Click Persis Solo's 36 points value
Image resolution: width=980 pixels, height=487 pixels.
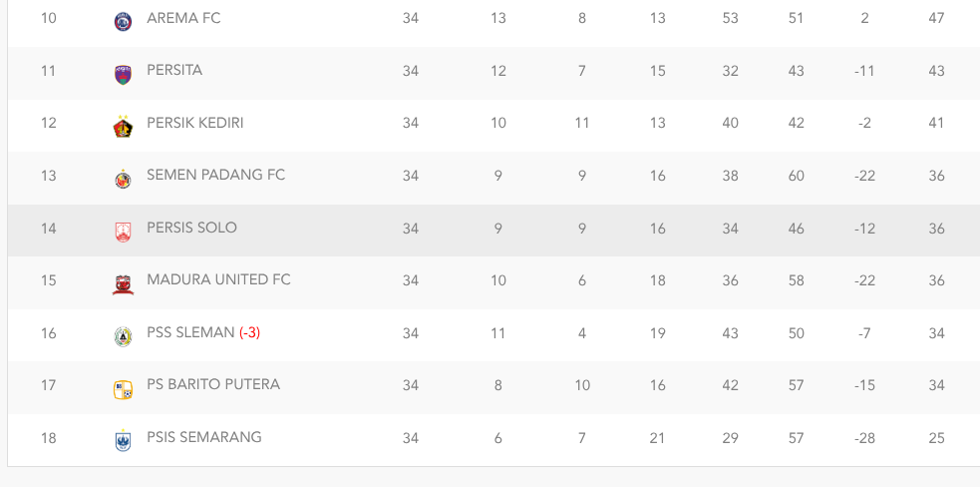pyautogui.click(x=936, y=229)
